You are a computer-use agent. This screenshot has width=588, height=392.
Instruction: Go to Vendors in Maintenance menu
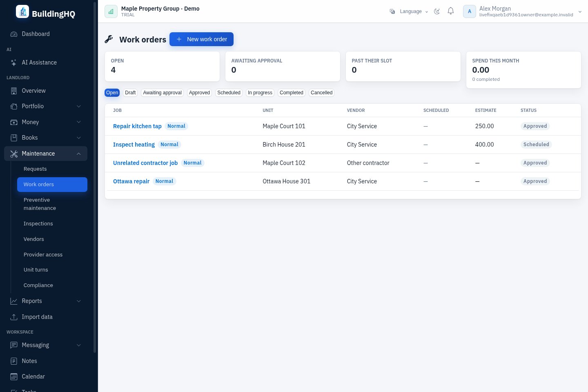(52, 239)
